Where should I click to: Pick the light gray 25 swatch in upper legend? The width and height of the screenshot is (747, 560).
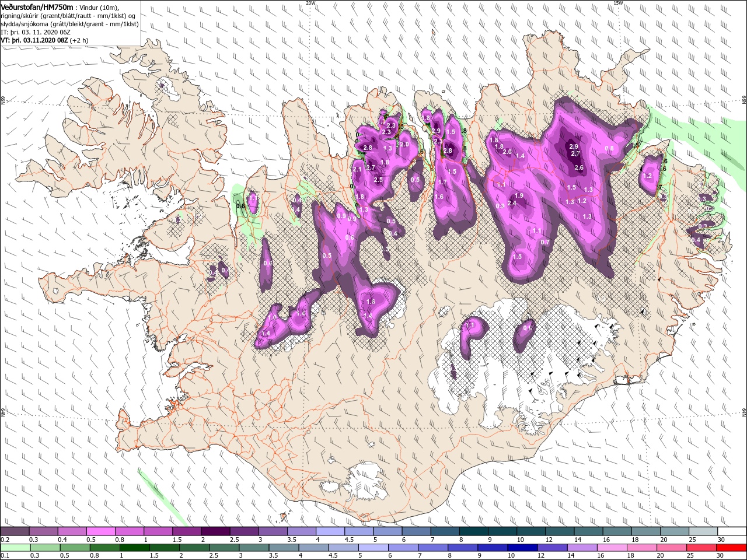coord(703,531)
